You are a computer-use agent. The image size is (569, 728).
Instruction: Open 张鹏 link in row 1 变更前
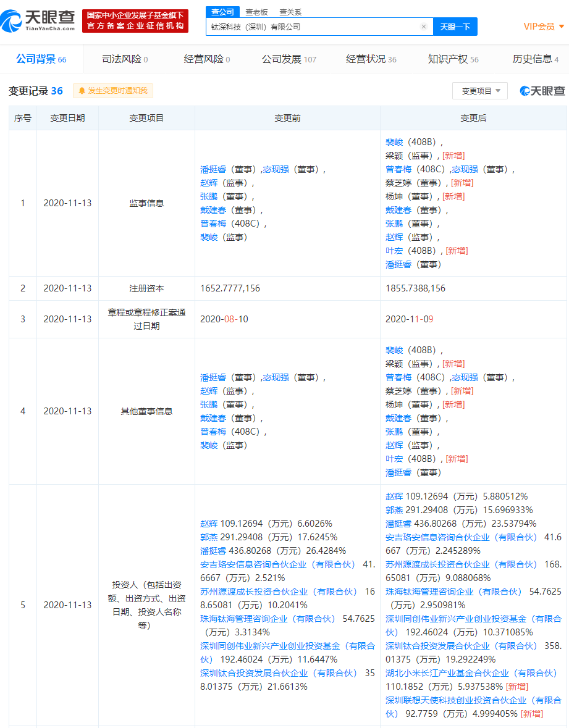click(209, 196)
